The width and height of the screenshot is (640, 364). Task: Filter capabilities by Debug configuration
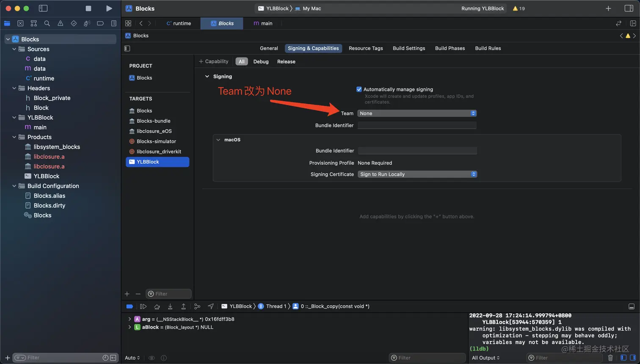coord(261,61)
